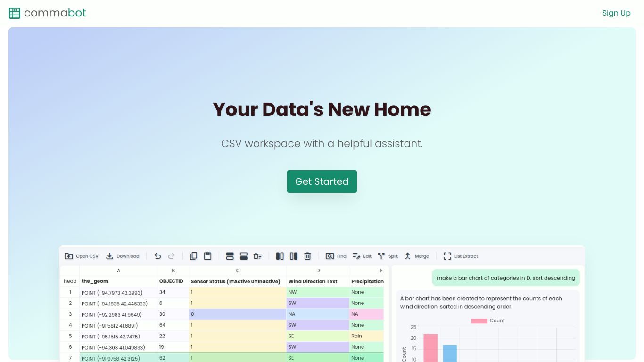Viewport: 644px width, 362px height.
Task: Click the 'Your Data's New Home' heading
Action: pyautogui.click(x=322, y=109)
